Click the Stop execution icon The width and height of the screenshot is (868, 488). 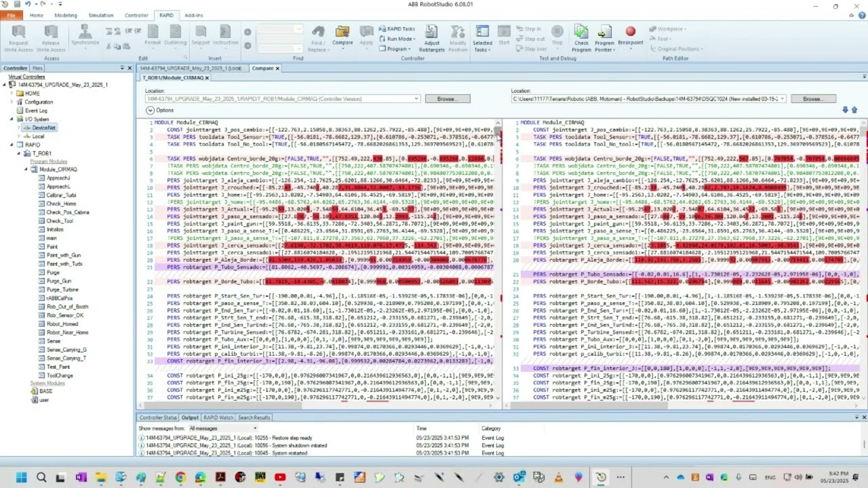point(557,31)
